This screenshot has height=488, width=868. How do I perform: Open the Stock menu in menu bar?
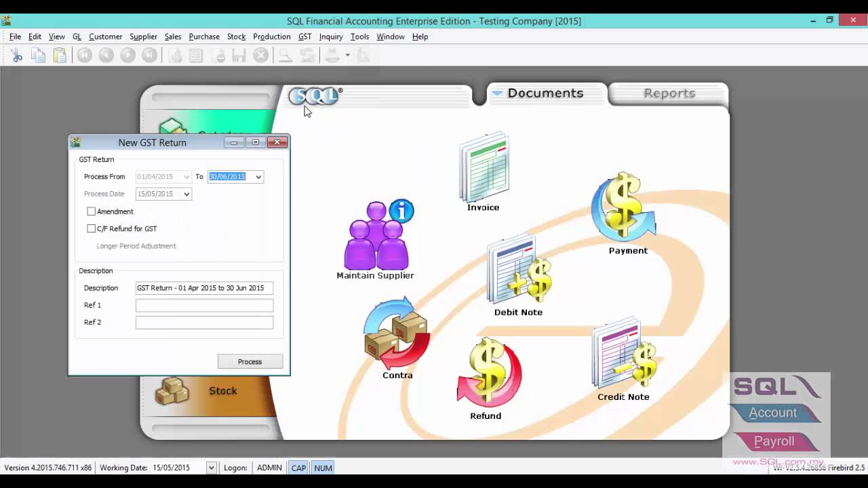[x=236, y=37]
